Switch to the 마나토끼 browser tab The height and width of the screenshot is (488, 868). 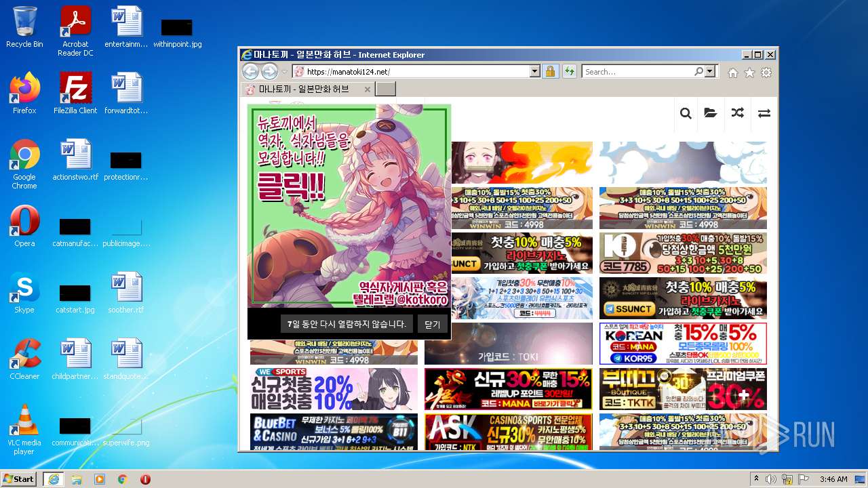click(304, 89)
